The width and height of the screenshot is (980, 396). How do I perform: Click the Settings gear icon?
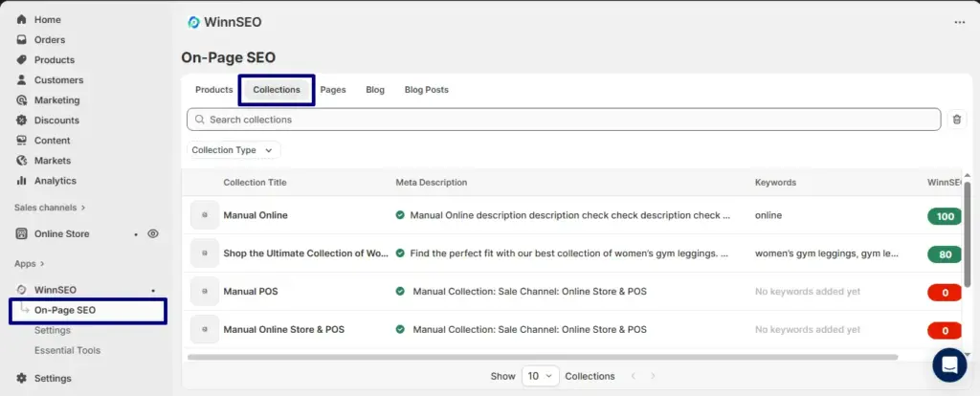coord(22,378)
